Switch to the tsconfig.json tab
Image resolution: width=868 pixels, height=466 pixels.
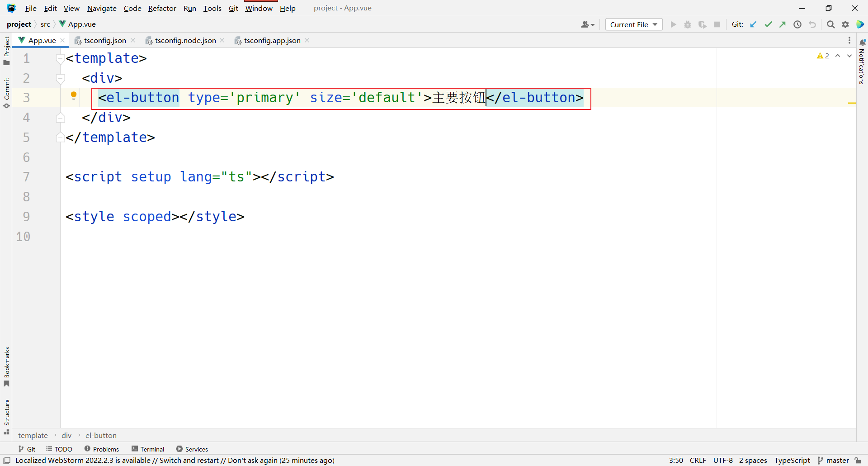(x=105, y=40)
